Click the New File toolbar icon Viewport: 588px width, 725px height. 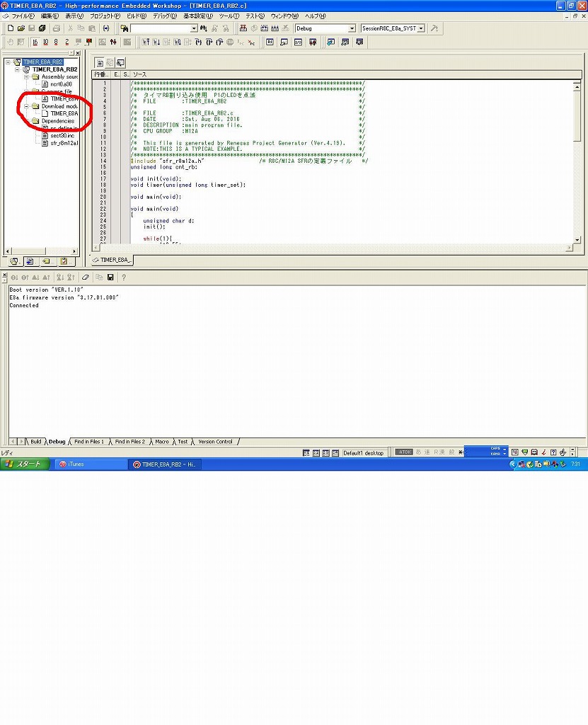tap(11, 28)
